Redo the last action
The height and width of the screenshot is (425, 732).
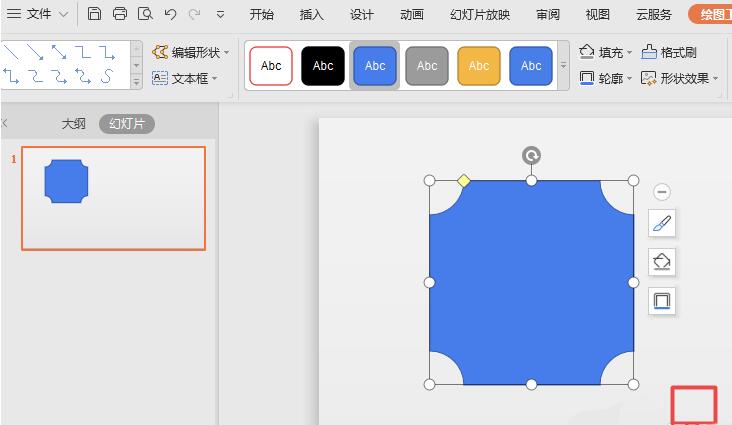pyautogui.click(x=194, y=14)
